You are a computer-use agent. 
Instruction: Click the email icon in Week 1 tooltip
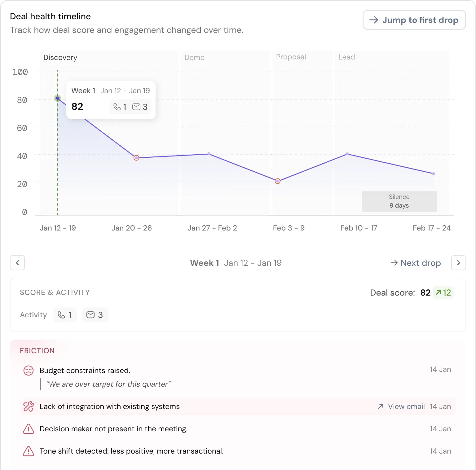tap(137, 107)
